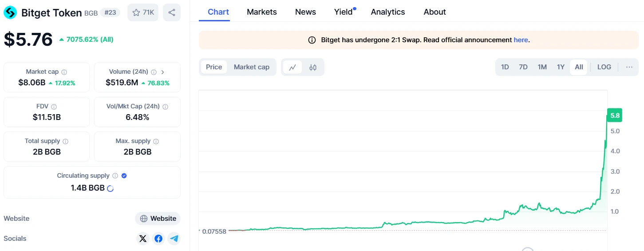Open the Analytics tab
The image size is (644, 251).
pyautogui.click(x=388, y=12)
